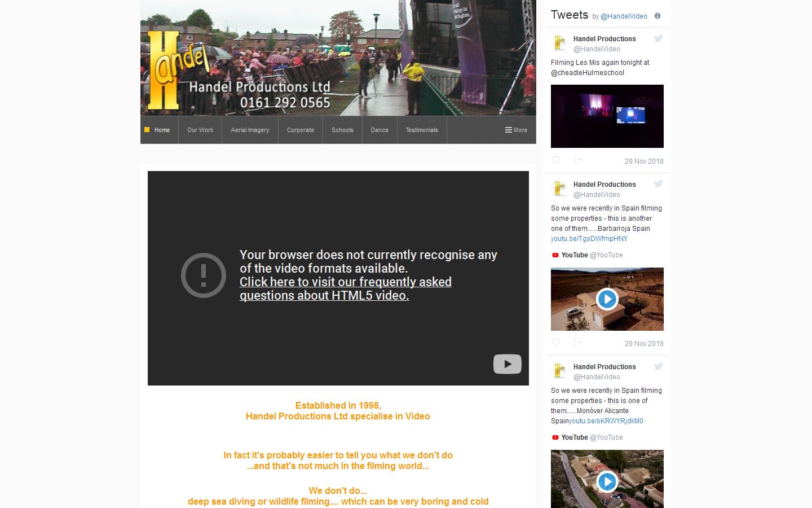
Task: Open the Aerial Imagery tab
Action: pyautogui.click(x=250, y=130)
